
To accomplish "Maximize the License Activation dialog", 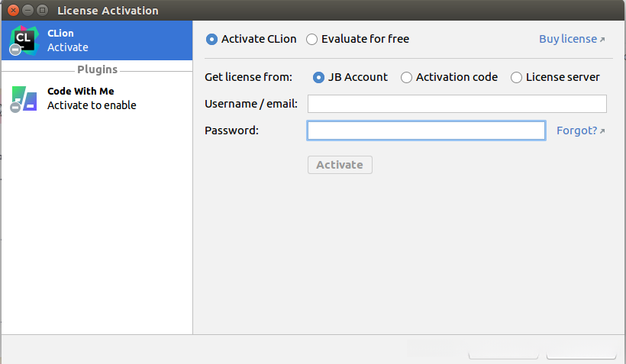I will (x=42, y=11).
